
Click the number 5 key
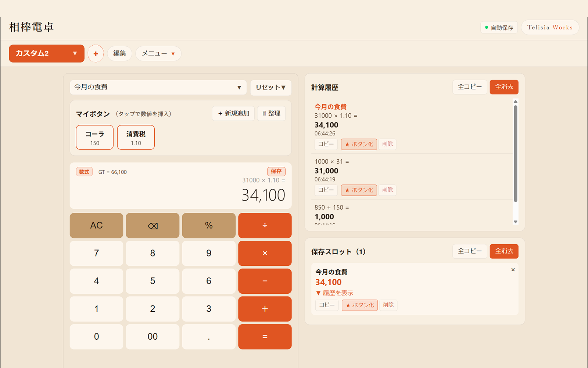(x=153, y=281)
